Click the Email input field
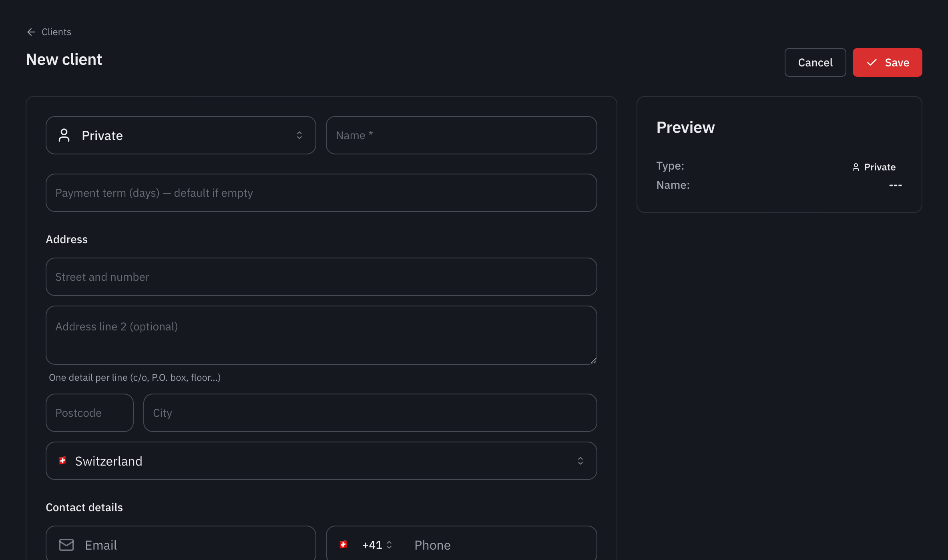 [x=181, y=543]
